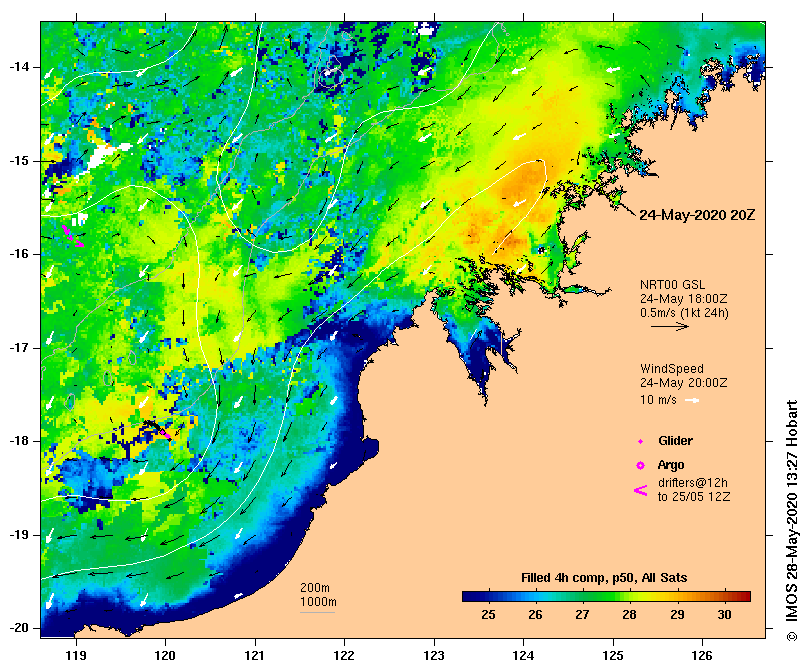The width and height of the screenshot is (809, 672).
Task: Click the 'NRT00 GSL' label
Action: pyautogui.click(x=672, y=284)
